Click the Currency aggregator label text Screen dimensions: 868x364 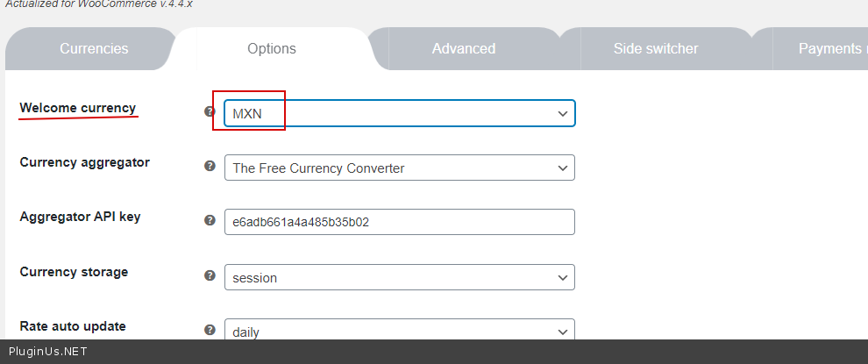tap(84, 162)
